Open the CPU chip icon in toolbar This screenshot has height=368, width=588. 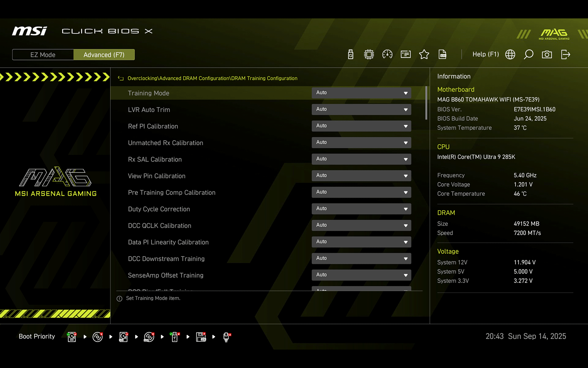pos(369,54)
